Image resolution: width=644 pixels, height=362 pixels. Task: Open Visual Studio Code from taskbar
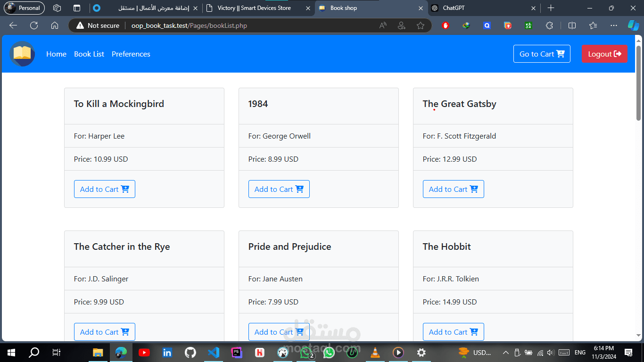pos(213,352)
